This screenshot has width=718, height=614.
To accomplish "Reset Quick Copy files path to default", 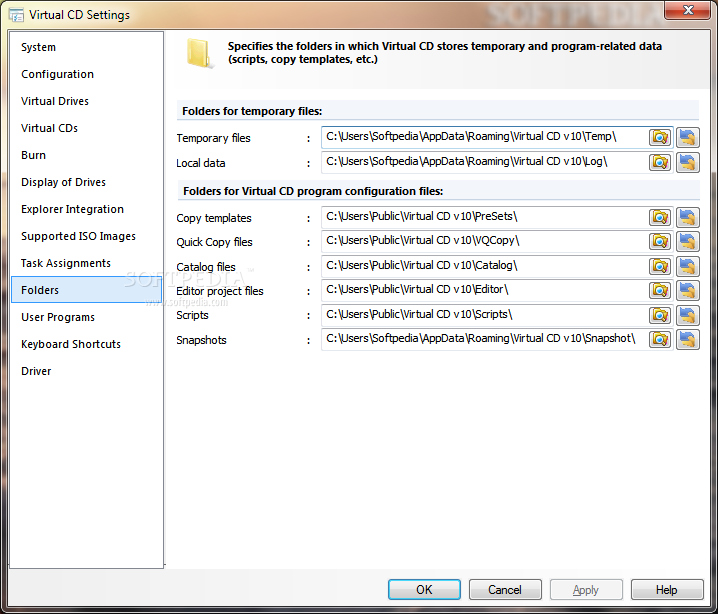I will (688, 241).
